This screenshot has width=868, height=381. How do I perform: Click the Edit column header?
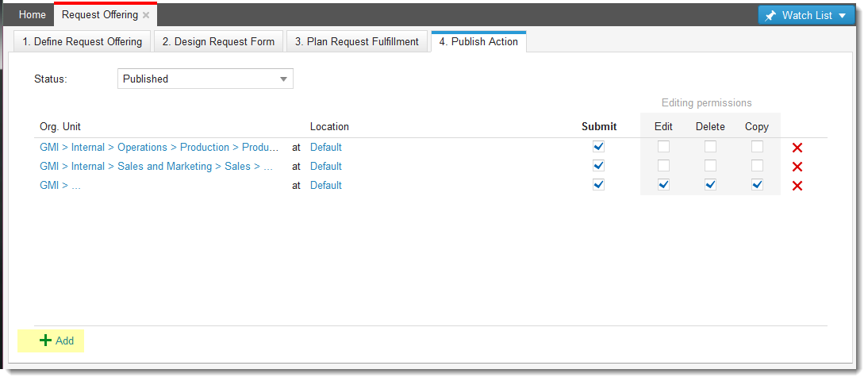click(x=663, y=126)
